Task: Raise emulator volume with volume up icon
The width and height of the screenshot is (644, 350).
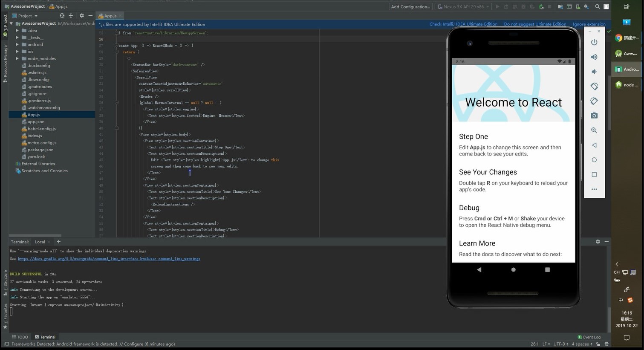Action: 594,57
